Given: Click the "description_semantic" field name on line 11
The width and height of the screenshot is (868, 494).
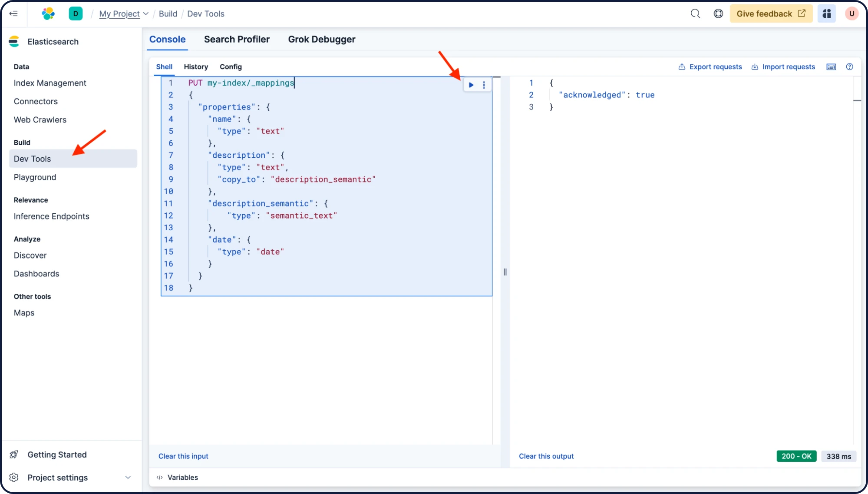Looking at the screenshot, I should (261, 203).
